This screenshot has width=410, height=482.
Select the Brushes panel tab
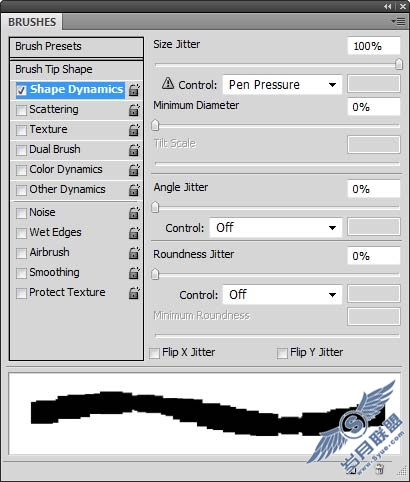tap(32, 22)
